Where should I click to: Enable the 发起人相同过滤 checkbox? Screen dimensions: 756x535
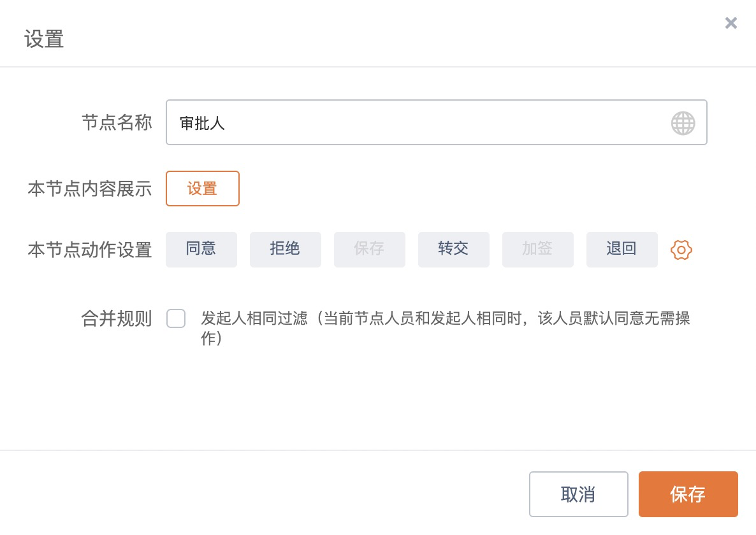176,318
